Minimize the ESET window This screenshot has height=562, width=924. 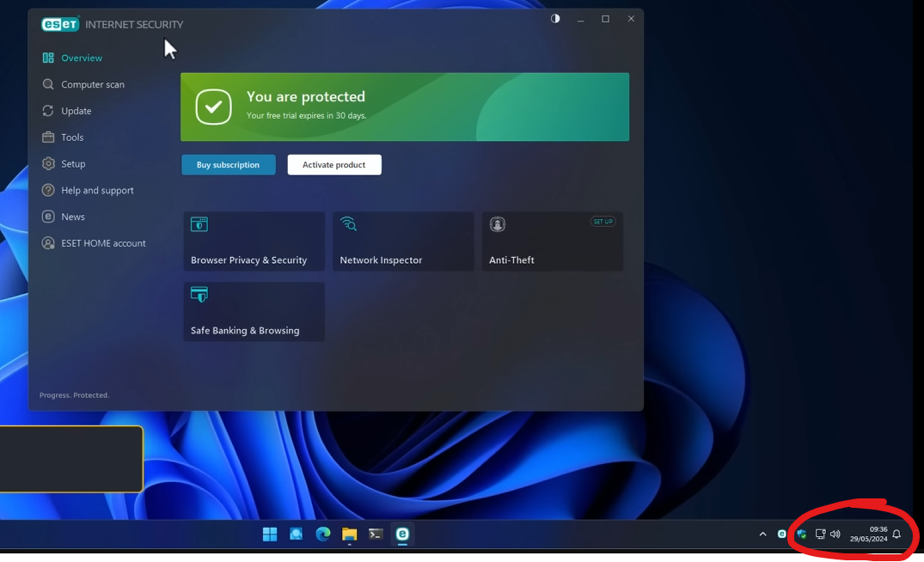pos(580,20)
